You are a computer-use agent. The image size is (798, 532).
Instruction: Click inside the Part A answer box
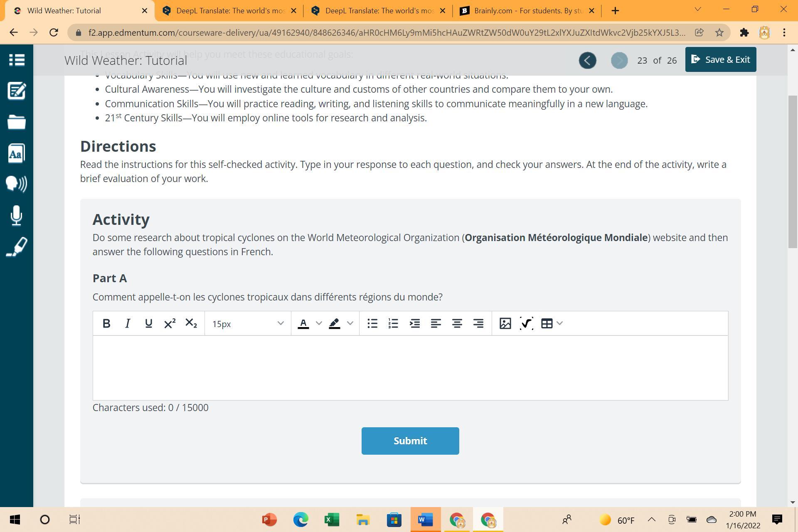410,368
